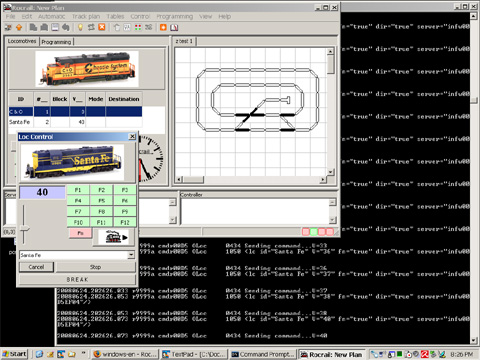Toggle function F6
Viewport: 480px width, 360px height.
click(x=125, y=200)
